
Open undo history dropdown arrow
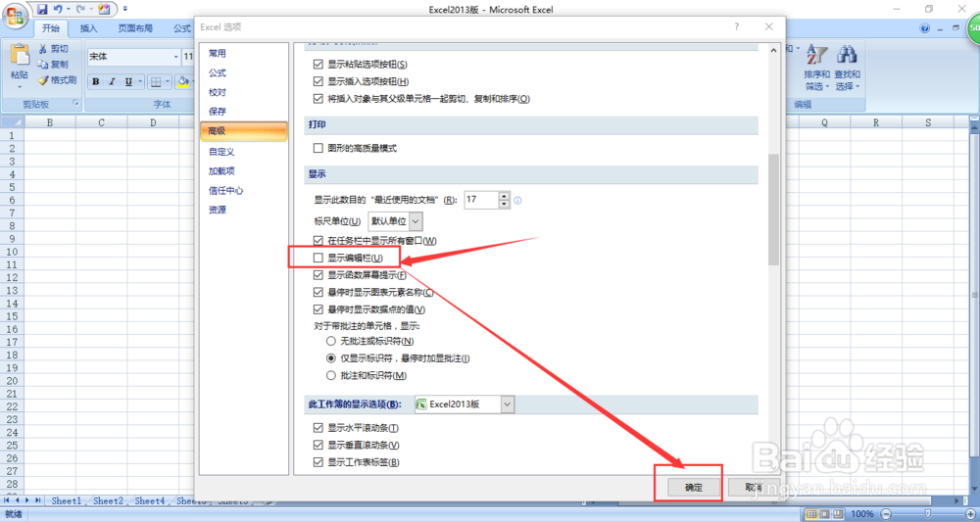(x=67, y=10)
